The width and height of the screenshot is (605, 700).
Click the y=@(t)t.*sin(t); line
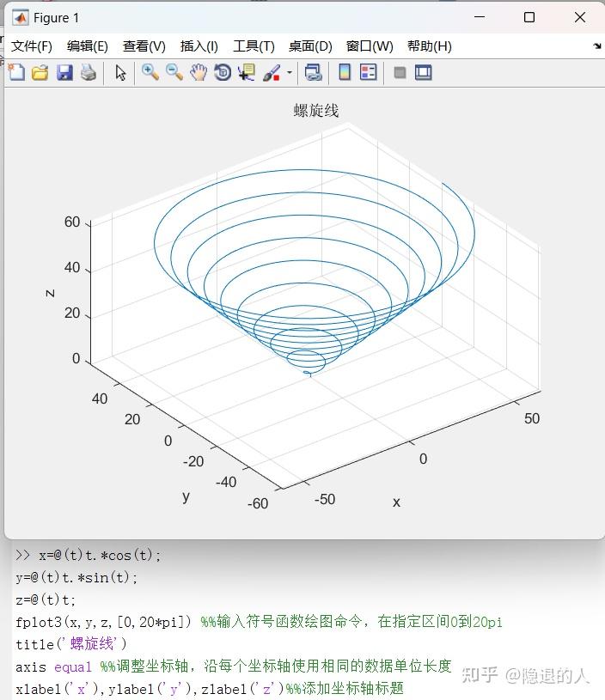tap(76, 577)
